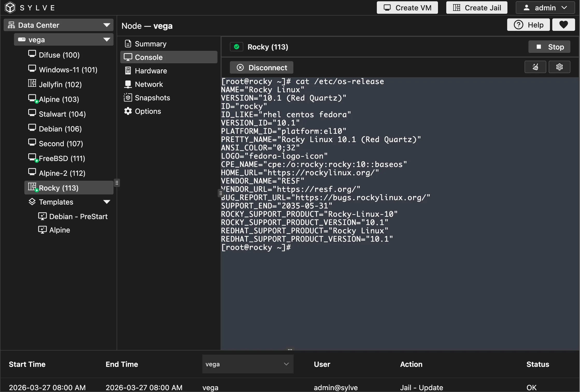
Task: Click the Data Center network icon
Action: (11, 25)
